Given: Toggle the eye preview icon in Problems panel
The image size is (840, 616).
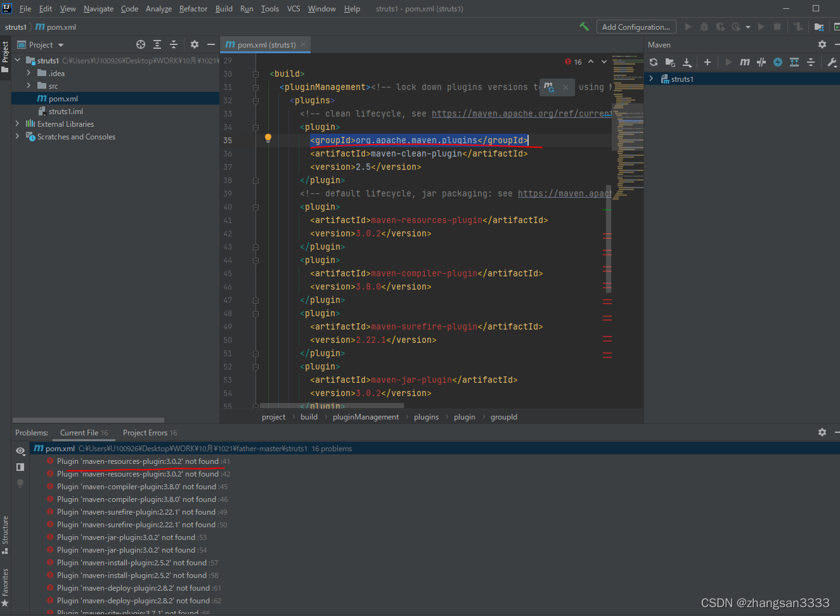Looking at the screenshot, I should [20, 451].
